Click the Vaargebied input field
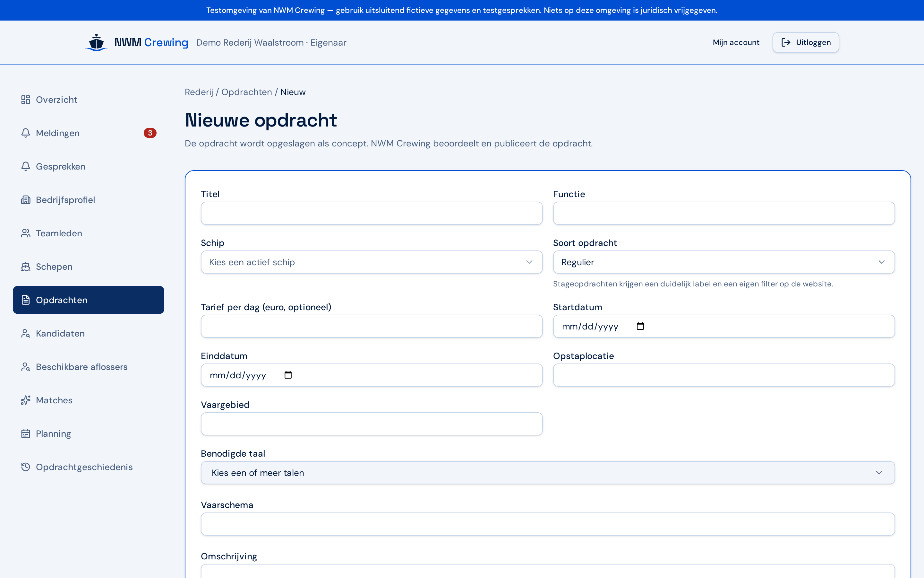Screen dimensions: 924x578 coord(372,424)
